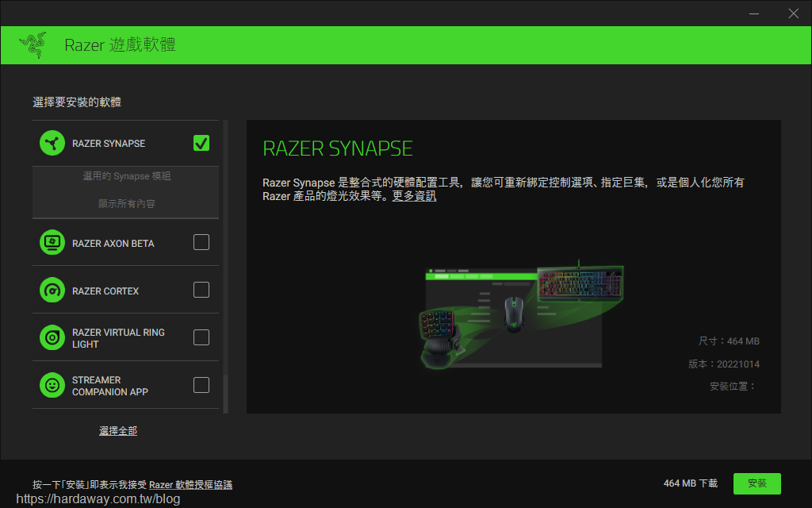Screen dimensions: 812x508
Task: Click the software list vertical scrollbar
Action: tap(225, 267)
